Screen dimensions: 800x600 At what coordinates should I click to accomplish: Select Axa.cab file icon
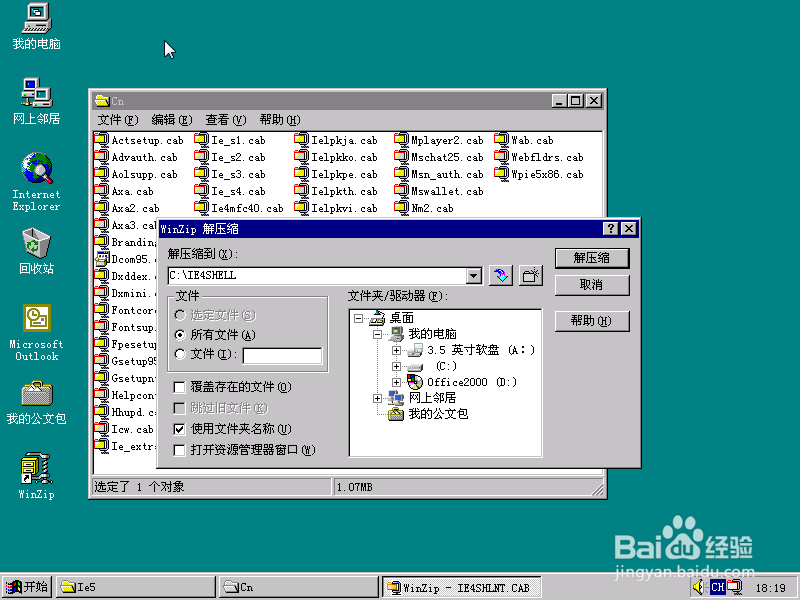pos(102,191)
